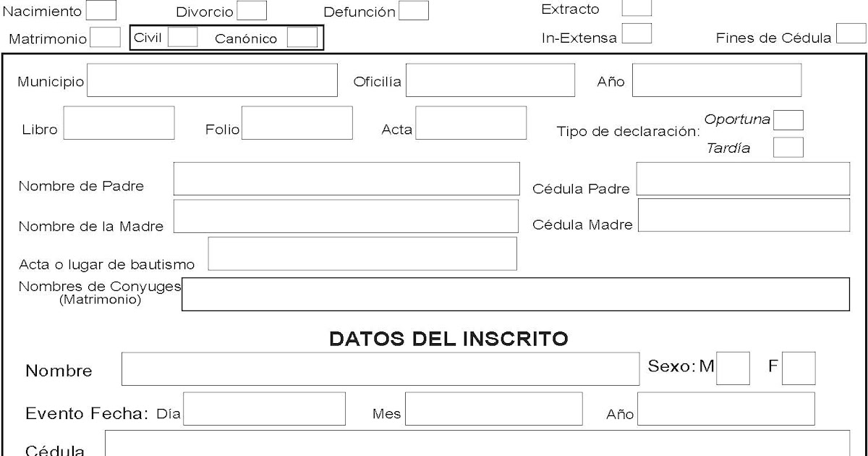Focus the Nombres de Conyuges field
This screenshot has height=456, width=868.
point(515,294)
